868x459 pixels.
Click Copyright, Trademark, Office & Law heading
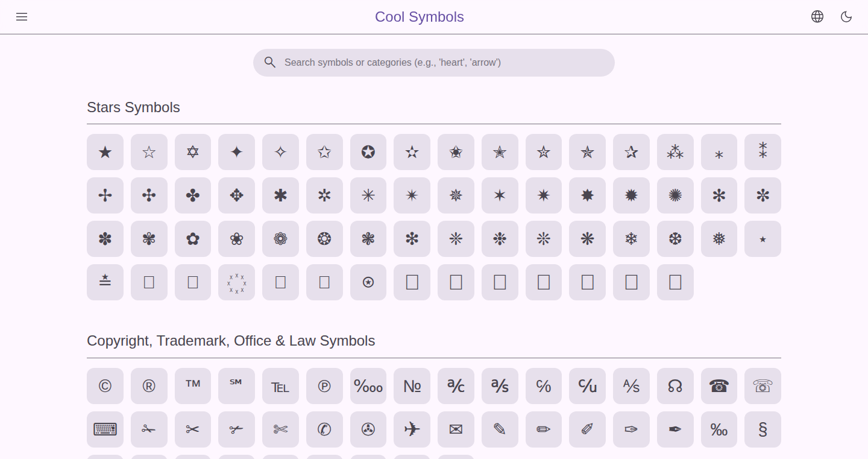pyautogui.click(x=231, y=341)
